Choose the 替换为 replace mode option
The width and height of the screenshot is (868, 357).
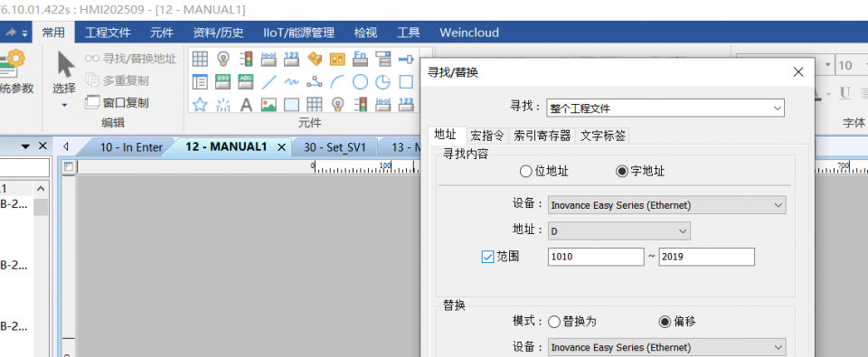pyautogui.click(x=571, y=322)
